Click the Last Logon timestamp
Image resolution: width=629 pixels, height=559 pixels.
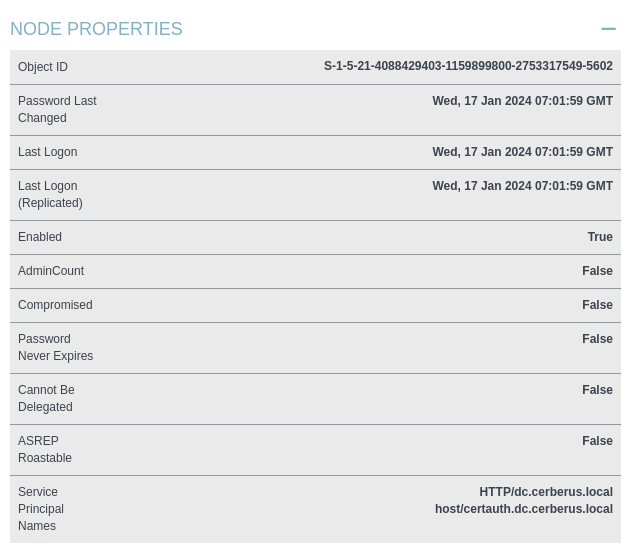tap(522, 152)
